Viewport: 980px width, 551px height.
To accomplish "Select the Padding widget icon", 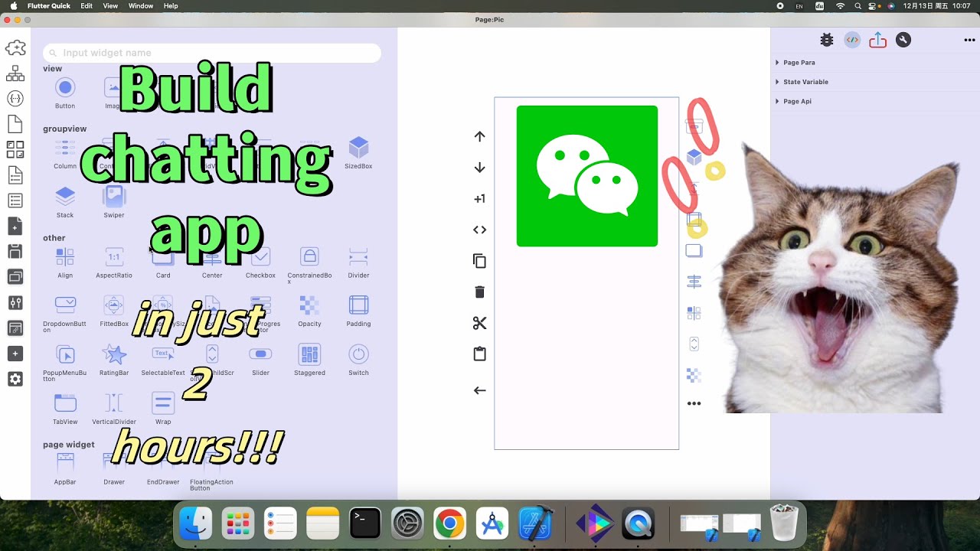I will coord(358,305).
